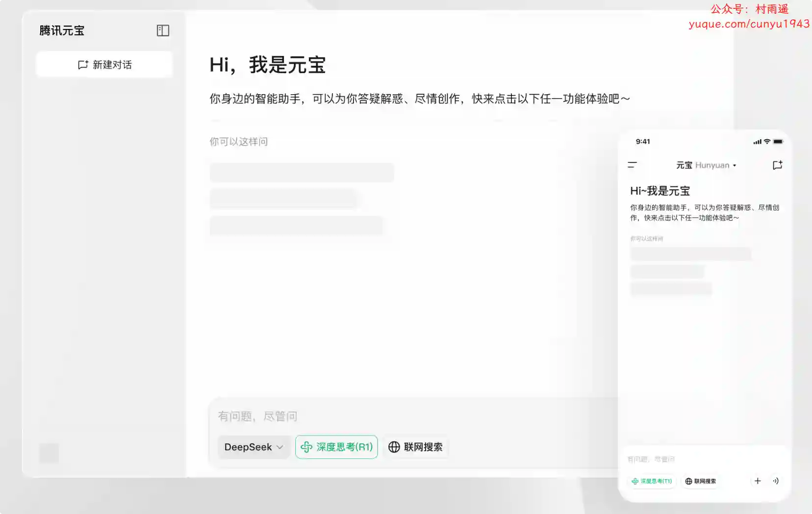Enable 联网搜索 web search on desktop
812x514 pixels.
click(416, 447)
